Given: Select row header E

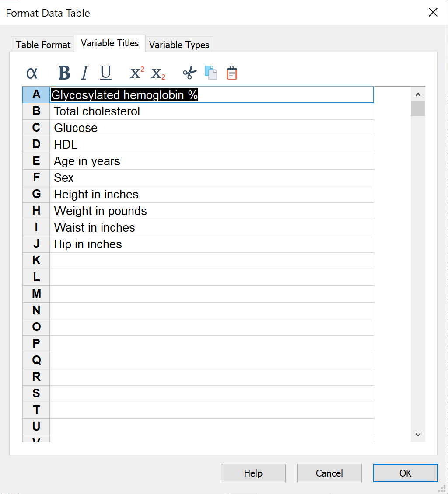Looking at the screenshot, I should point(36,161).
